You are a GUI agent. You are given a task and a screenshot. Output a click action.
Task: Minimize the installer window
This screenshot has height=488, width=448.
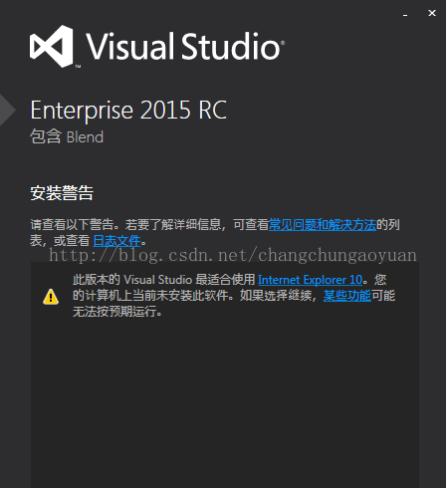click(x=405, y=14)
